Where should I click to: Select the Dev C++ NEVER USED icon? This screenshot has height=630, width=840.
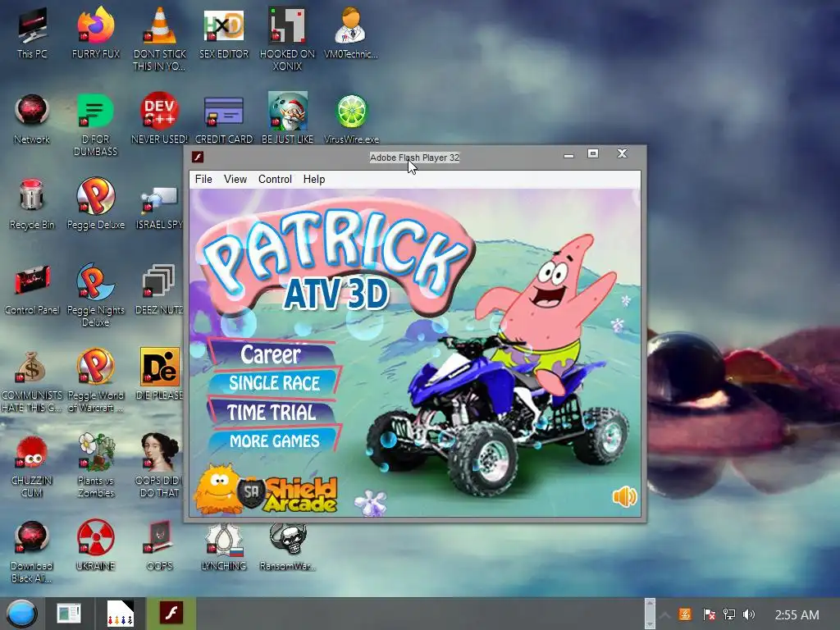tap(160, 119)
